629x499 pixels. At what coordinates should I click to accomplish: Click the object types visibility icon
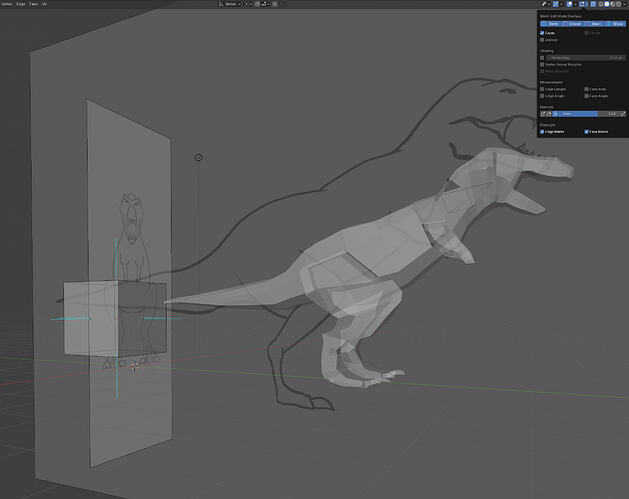tap(546, 4)
